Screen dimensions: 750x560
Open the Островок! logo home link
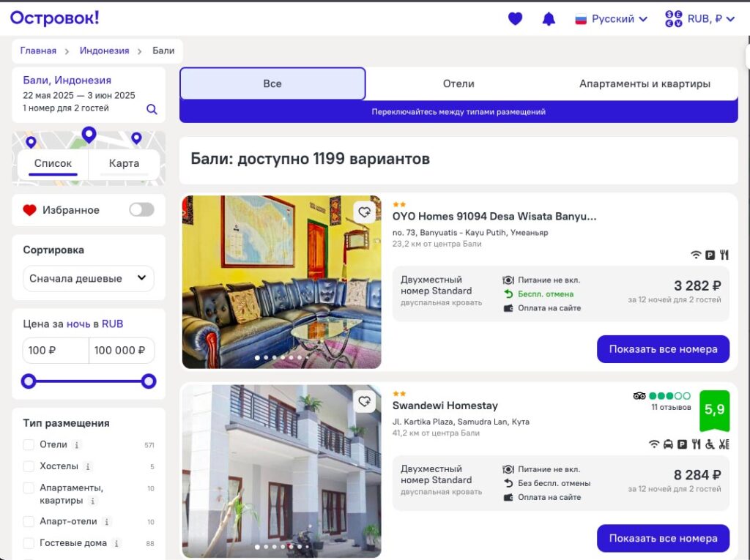54,18
